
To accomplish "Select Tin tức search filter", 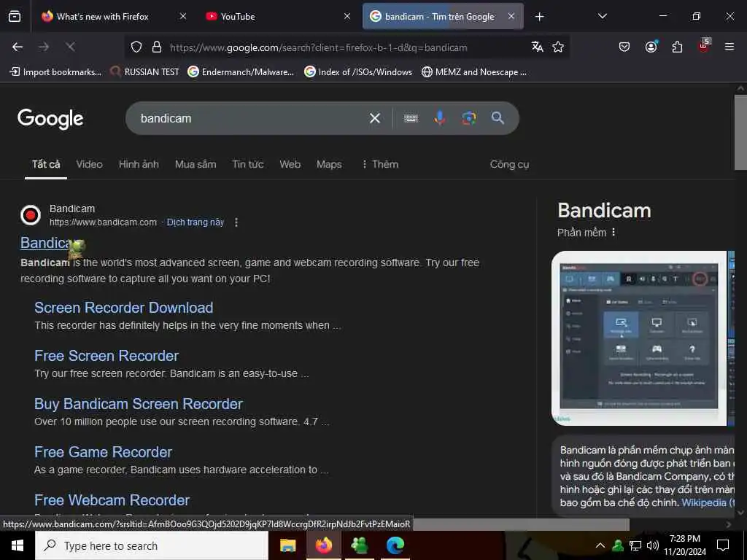I will coord(248,164).
